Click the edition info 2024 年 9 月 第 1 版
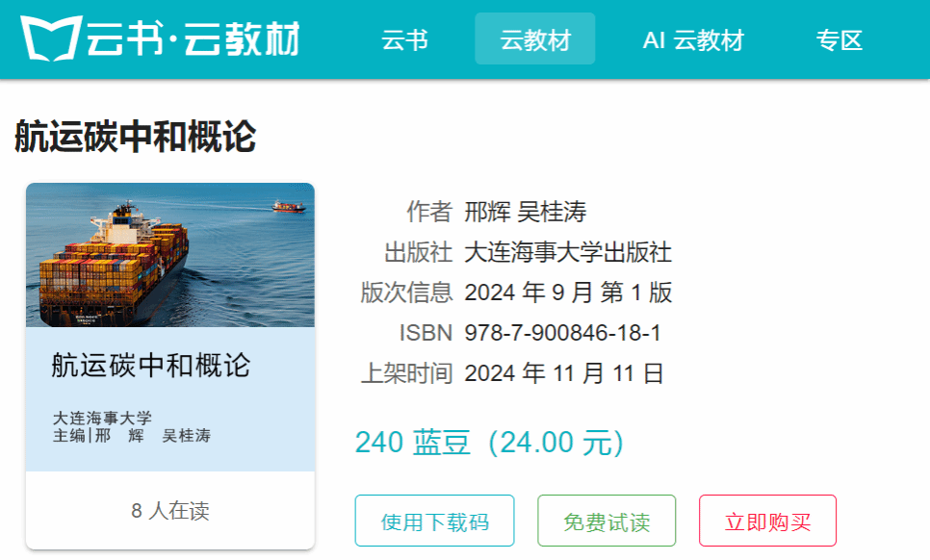 point(568,293)
